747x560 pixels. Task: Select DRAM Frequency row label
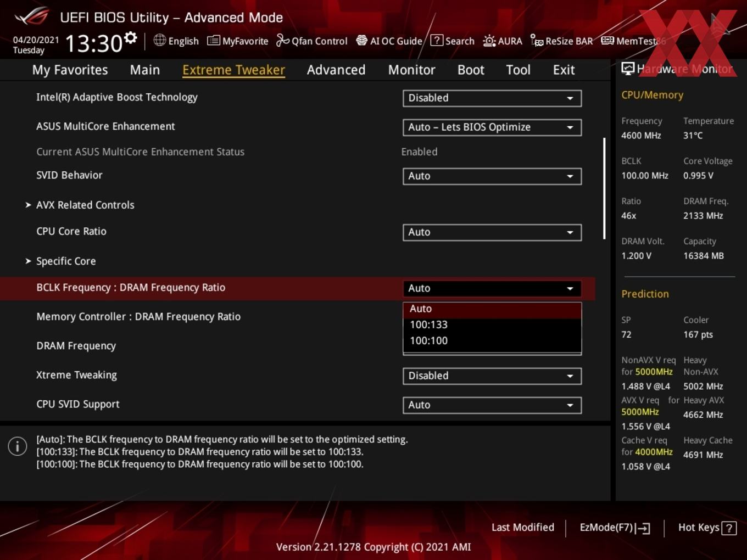[76, 346]
